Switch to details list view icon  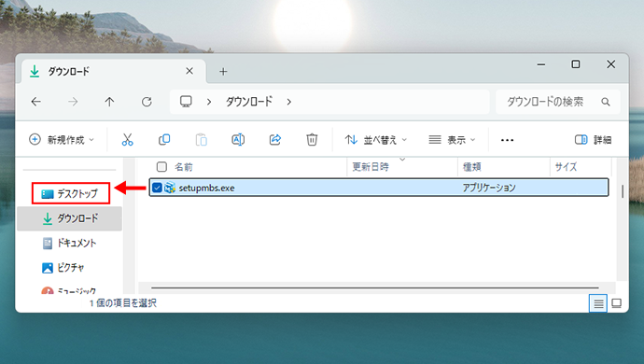(x=598, y=303)
